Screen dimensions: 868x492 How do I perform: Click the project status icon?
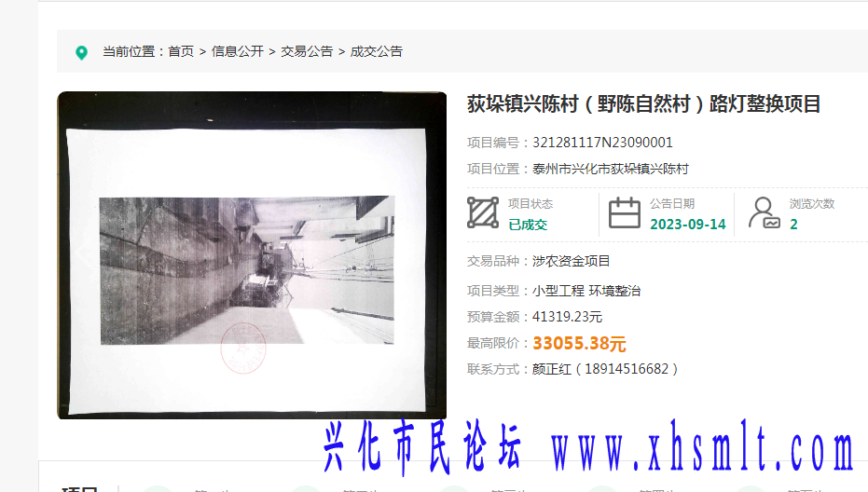click(x=483, y=212)
